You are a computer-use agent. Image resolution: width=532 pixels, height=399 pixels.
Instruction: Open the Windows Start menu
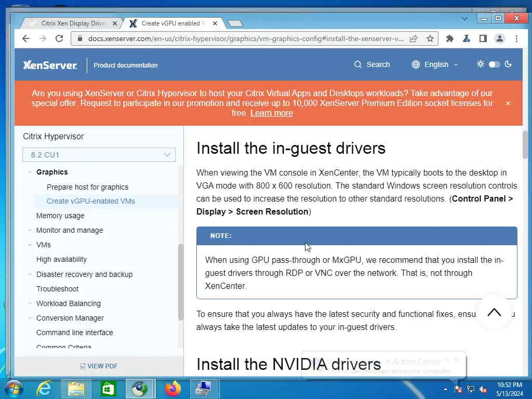pyautogui.click(x=14, y=389)
